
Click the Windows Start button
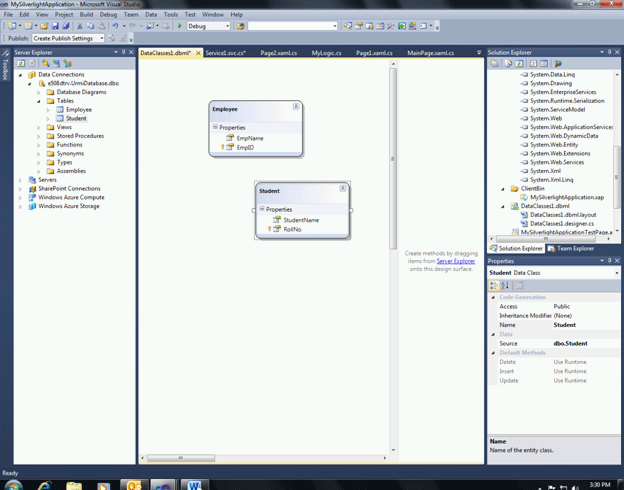point(13,486)
